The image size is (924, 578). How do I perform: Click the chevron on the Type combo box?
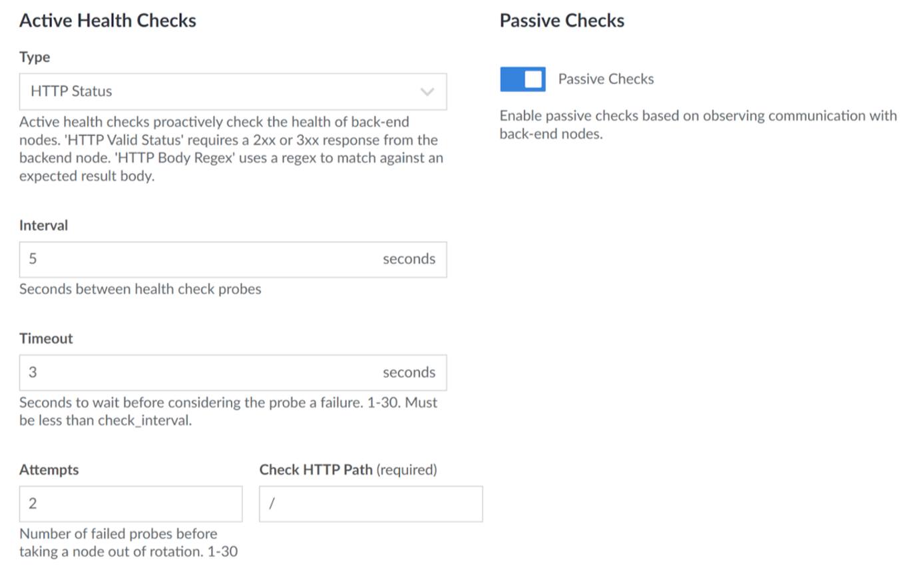pyautogui.click(x=428, y=91)
